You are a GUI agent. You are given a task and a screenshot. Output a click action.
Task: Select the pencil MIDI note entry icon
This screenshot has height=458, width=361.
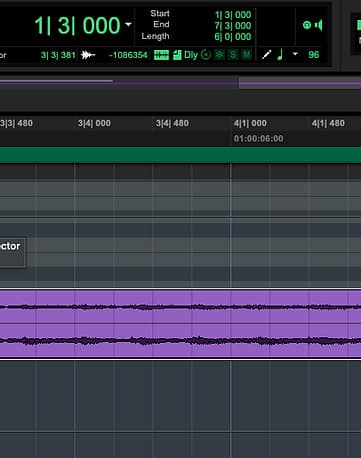click(x=266, y=54)
